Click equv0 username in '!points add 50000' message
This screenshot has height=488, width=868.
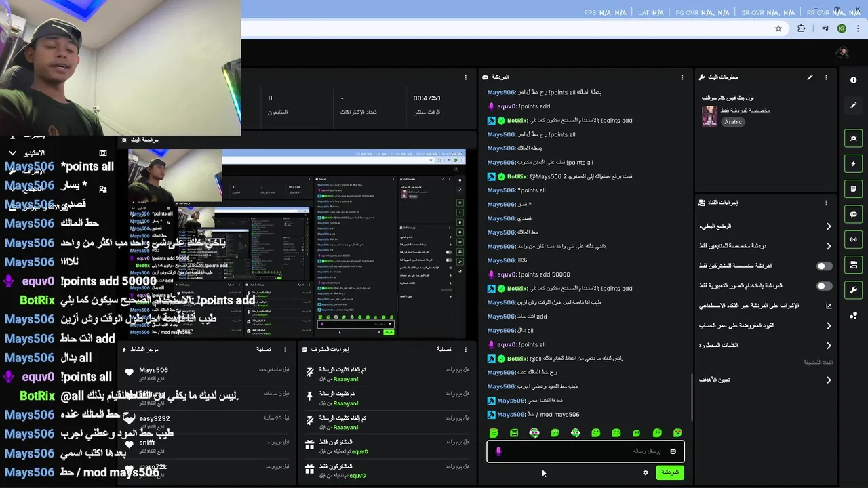[507, 274]
